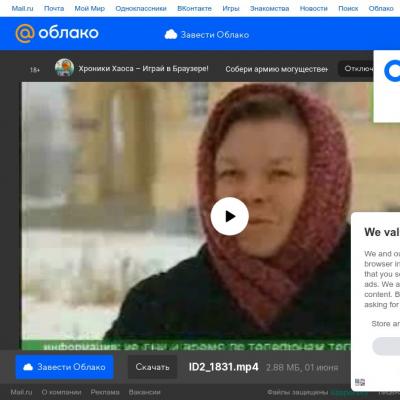Open ВКонтакте in top bar
The height and width of the screenshot is (400, 400).
click(194, 8)
